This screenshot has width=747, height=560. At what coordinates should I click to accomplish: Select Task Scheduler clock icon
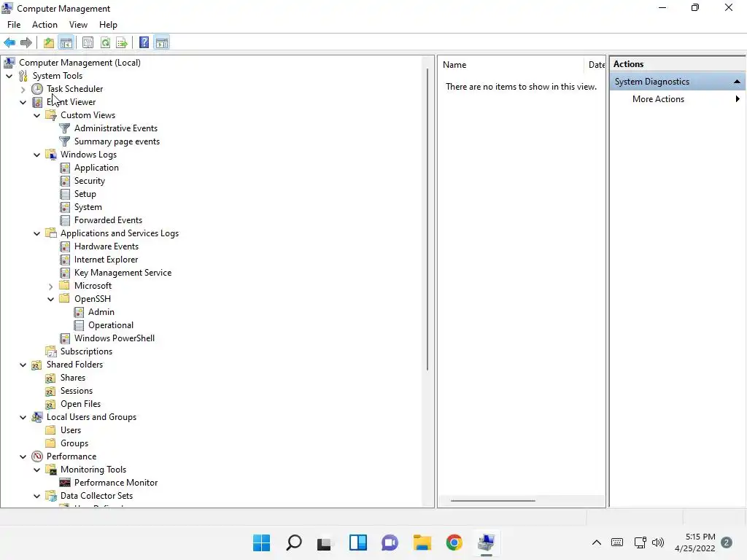click(x=37, y=89)
